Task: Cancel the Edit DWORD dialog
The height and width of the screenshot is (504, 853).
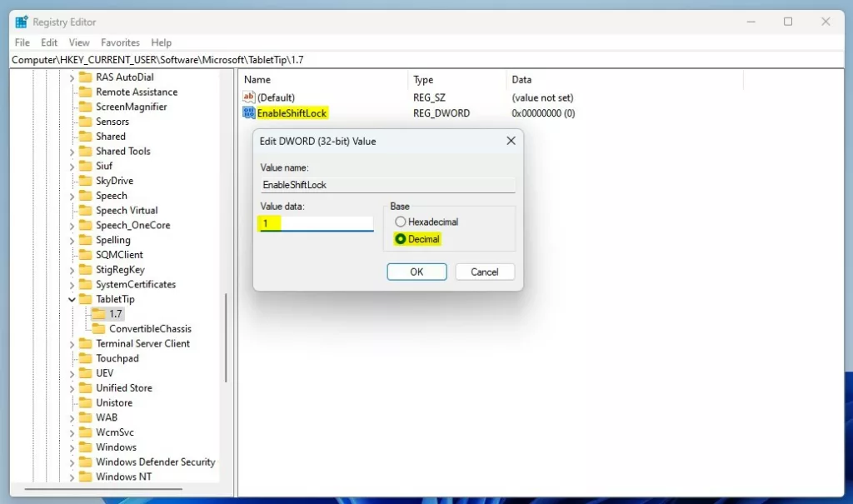Action: (484, 272)
